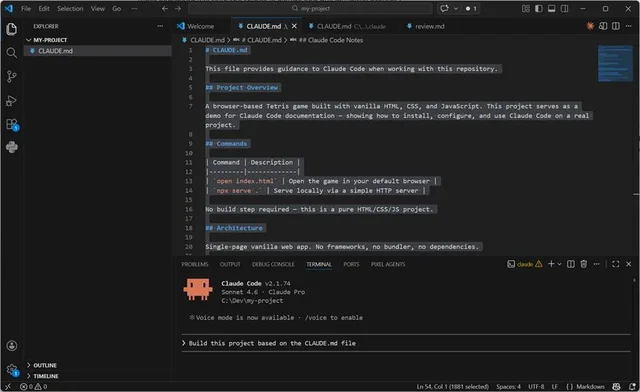This screenshot has height=392, width=640.
Task: Change end of line sequence LF
Action: point(555,386)
